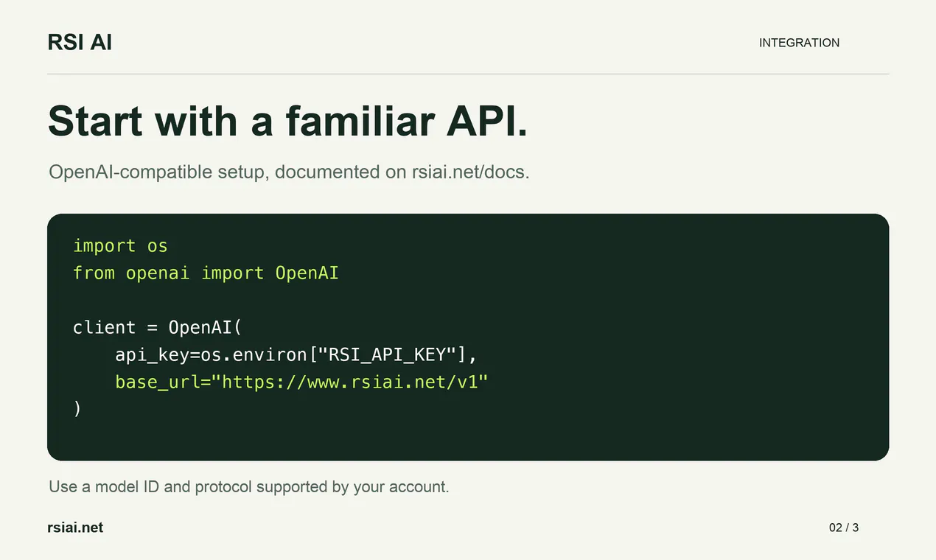
Task: Click the horizontal divider under header
Action: 468,74
